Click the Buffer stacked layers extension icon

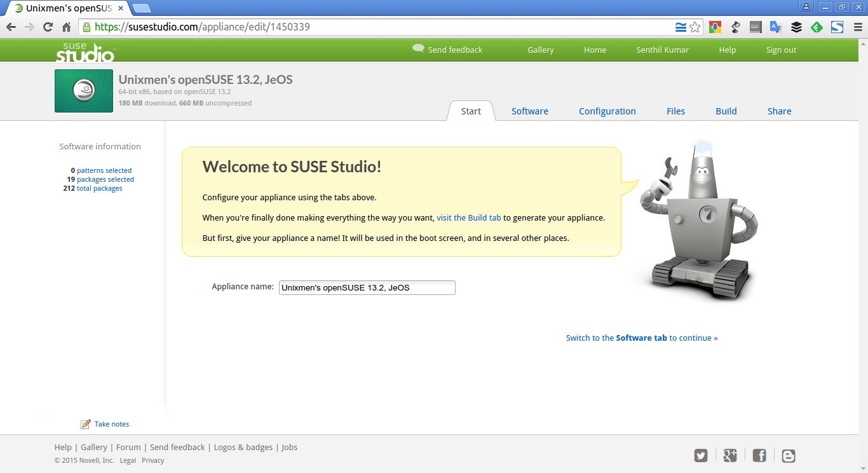tap(796, 27)
